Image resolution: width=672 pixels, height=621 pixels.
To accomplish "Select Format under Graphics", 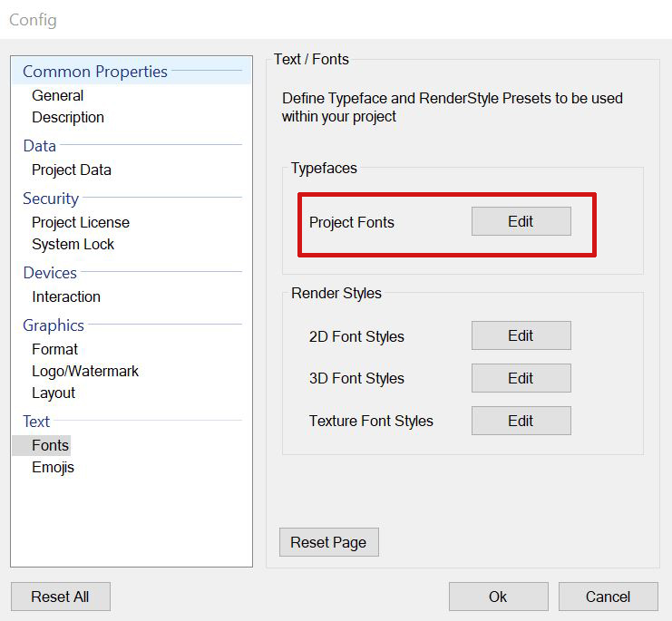I will tap(55, 349).
